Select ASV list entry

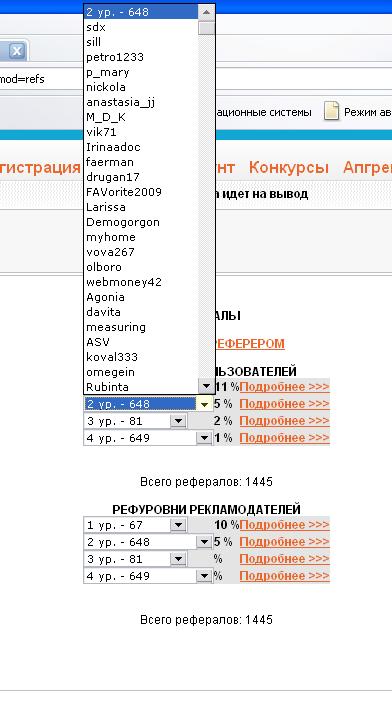pos(141,342)
